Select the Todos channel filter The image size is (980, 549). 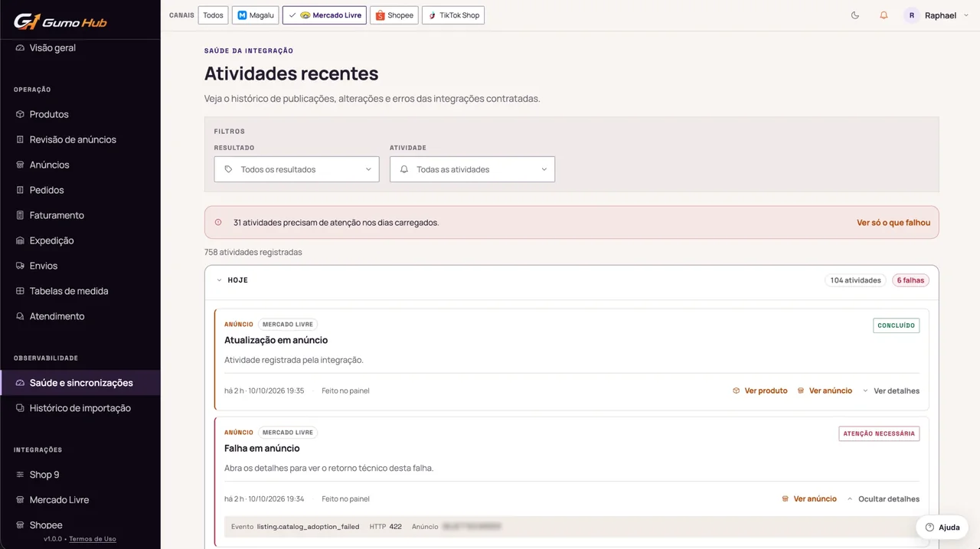click(x=213, y=15)
